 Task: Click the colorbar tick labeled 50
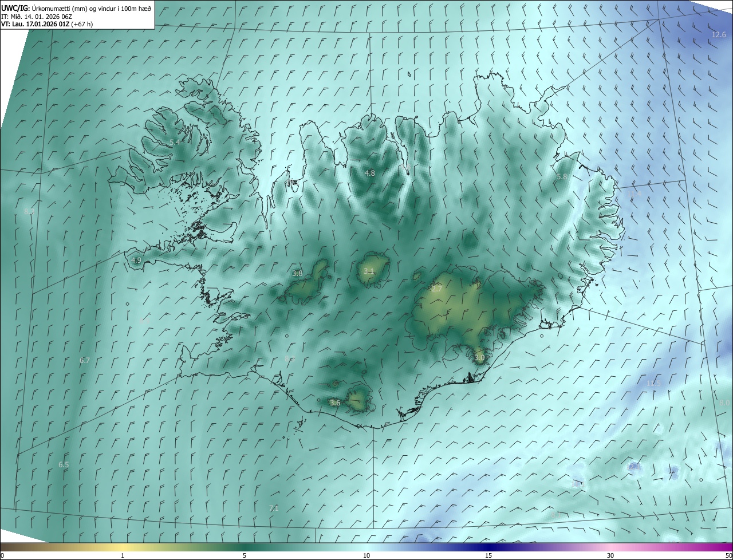pos(728,555)
